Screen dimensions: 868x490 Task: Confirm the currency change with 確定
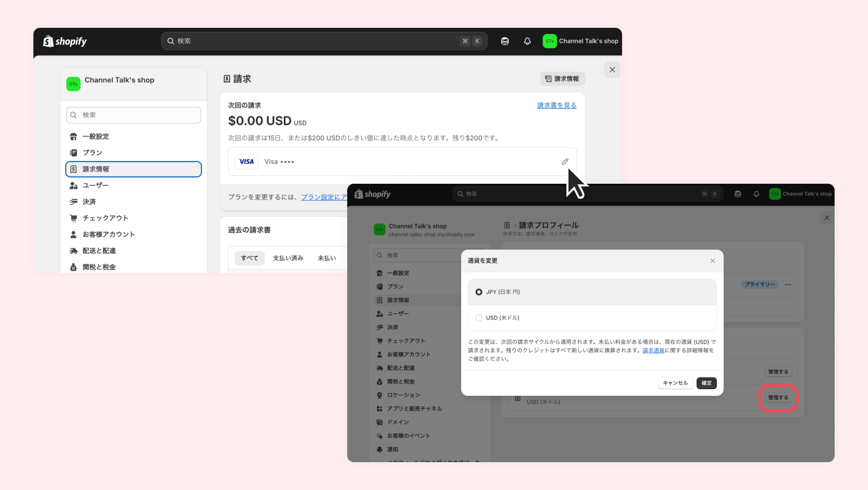707,383
